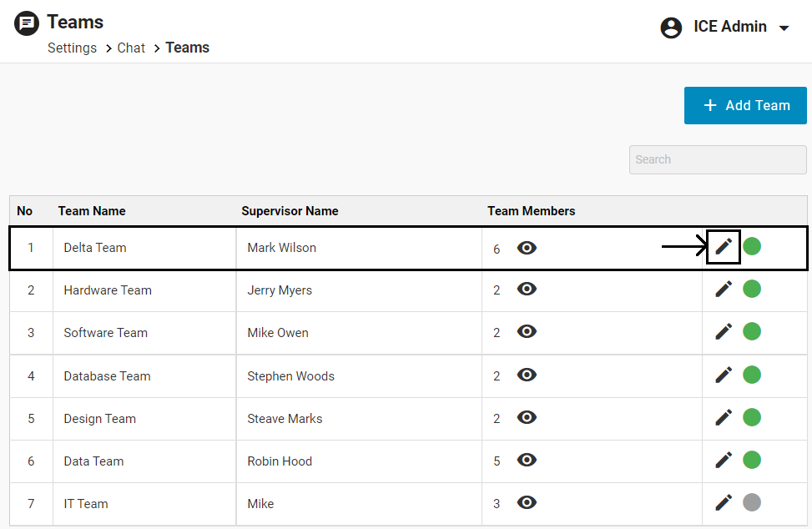View IT Team members list

click(x=527, y=502)
